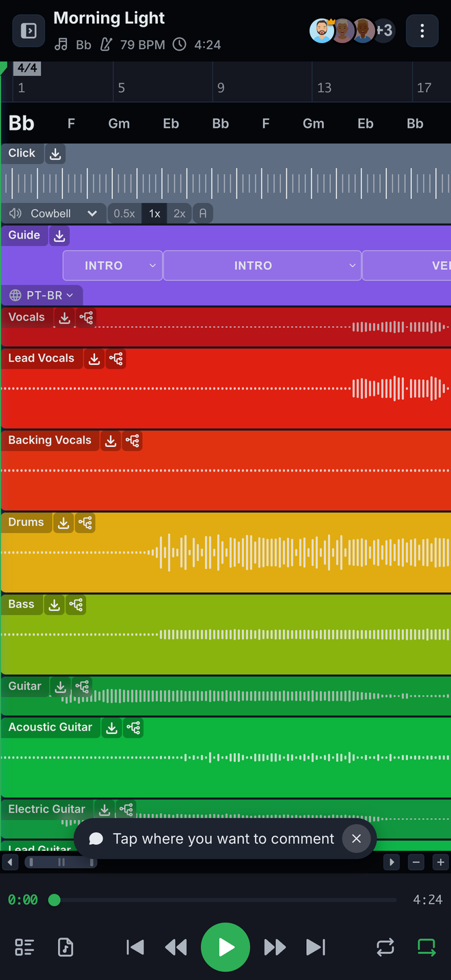Toggle the sidebar panel icon beside the title
The height and width of the screenshot is (980, 451).
29,31
